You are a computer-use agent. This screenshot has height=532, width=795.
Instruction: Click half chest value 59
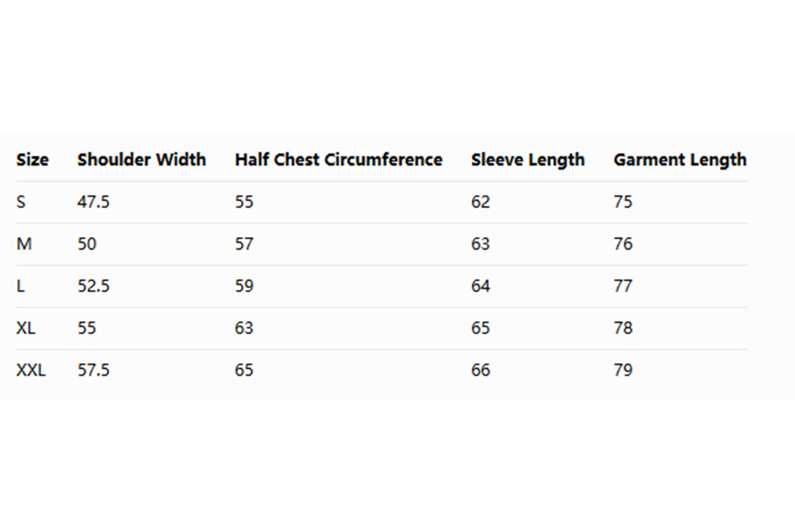coord(244,286)
